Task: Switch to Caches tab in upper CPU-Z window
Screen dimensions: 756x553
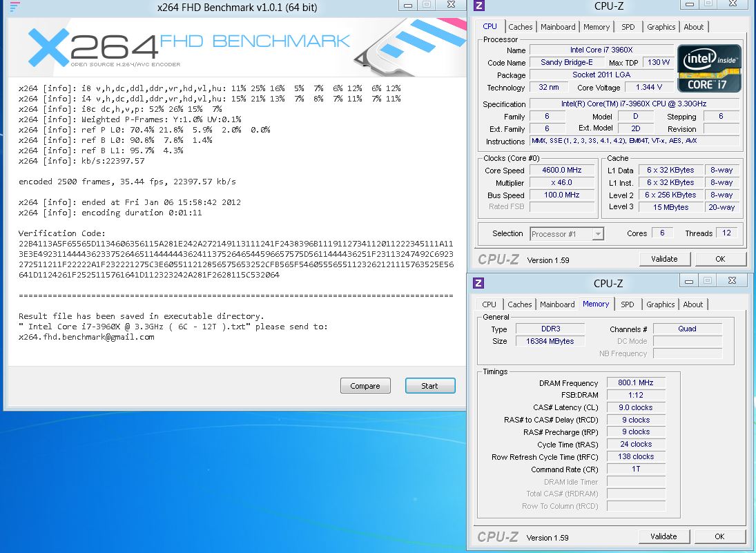Action: click(x=520, y=27)
